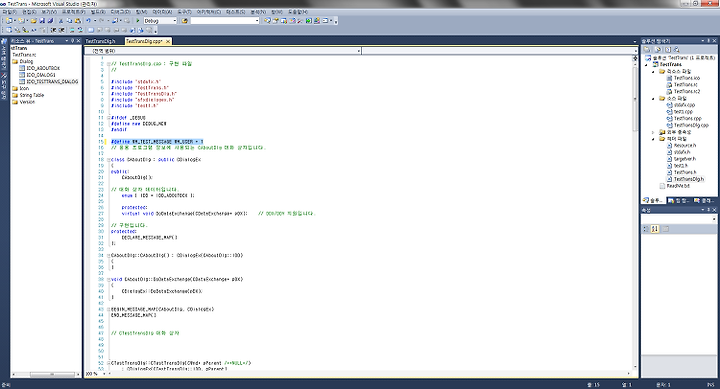Click the Paste clipboard icon

(x=78, y=21)
